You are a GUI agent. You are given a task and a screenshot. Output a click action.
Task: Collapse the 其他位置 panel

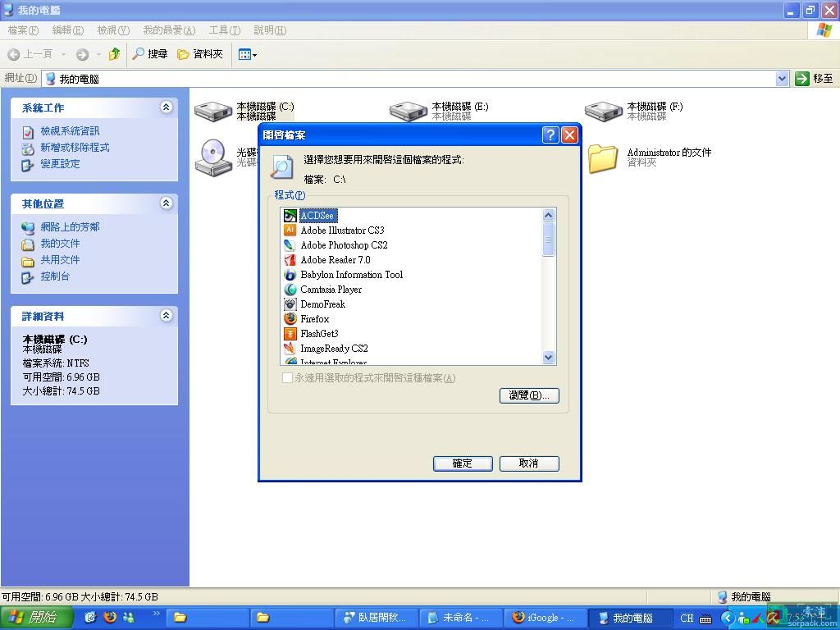click(x=166, y=203)
